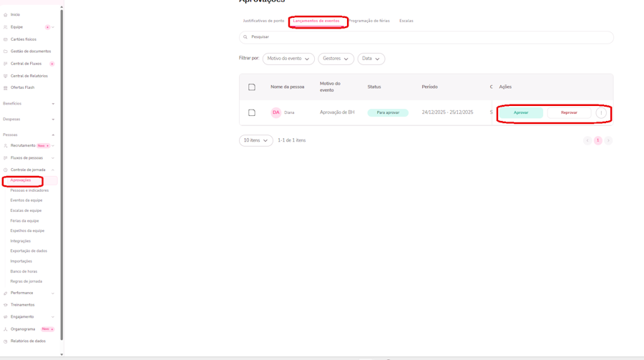Image resolution: width=644 pixels, height=360 pixels.
Task: Switch to Lançamentos de eventos tab
Action: coord(316,21)
